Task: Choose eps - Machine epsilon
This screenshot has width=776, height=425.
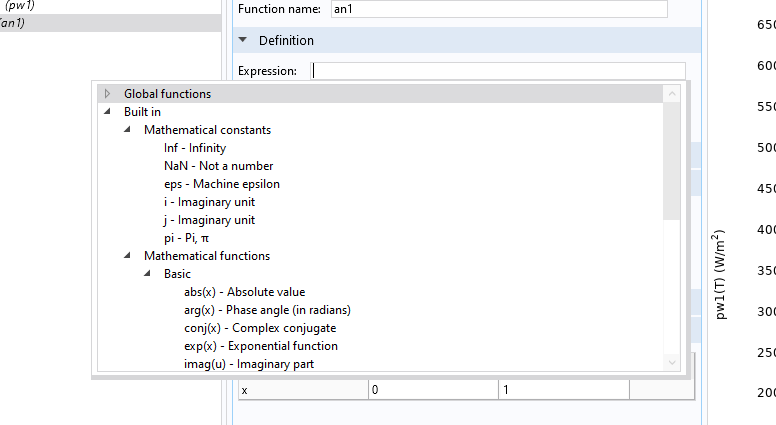Action: [x=221, y=184]
